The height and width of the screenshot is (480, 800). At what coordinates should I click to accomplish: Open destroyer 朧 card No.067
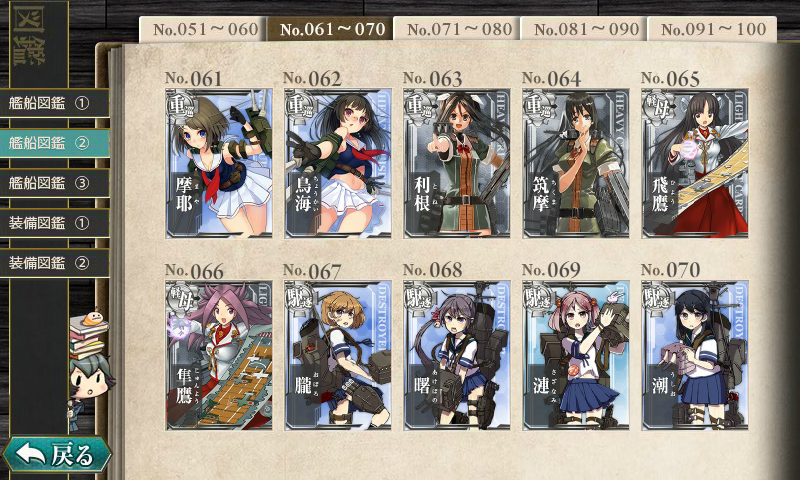[x=338, y=355]
